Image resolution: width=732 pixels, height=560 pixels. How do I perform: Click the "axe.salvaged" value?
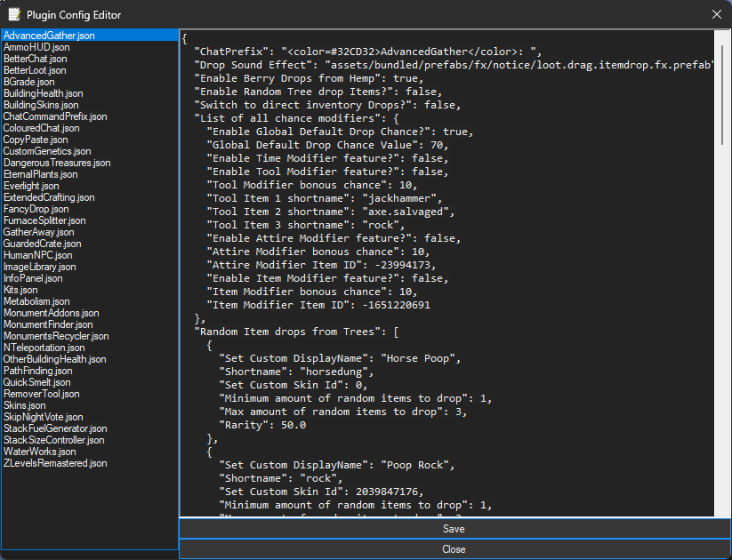406,212
